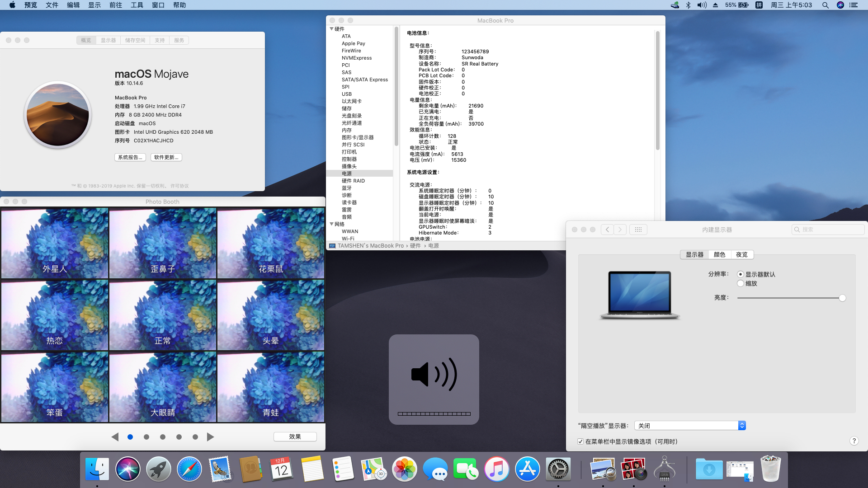Switch to Storage tab in About This Mac
The height and width of the screenshot is (488, 868).
point(135,40)
